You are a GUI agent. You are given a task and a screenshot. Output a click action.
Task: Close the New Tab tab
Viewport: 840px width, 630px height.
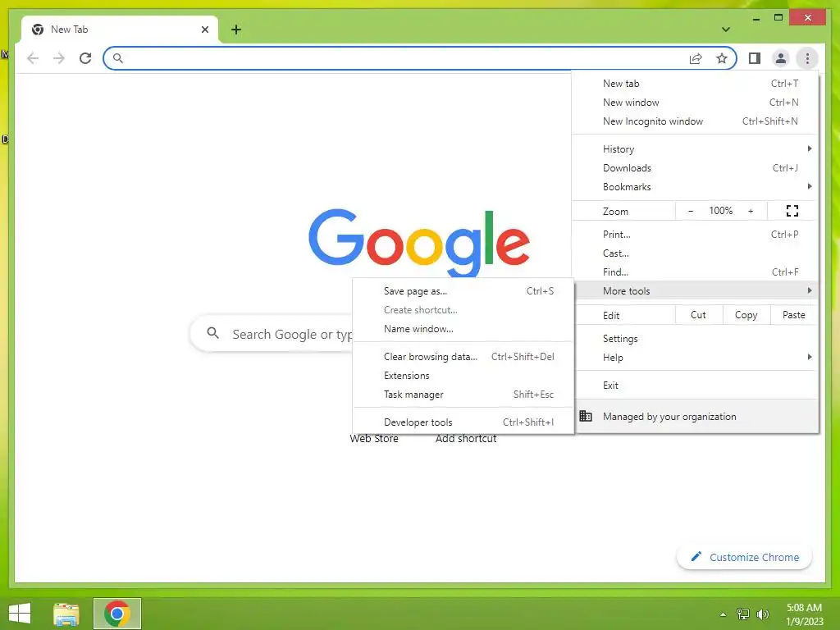(204, 30)
